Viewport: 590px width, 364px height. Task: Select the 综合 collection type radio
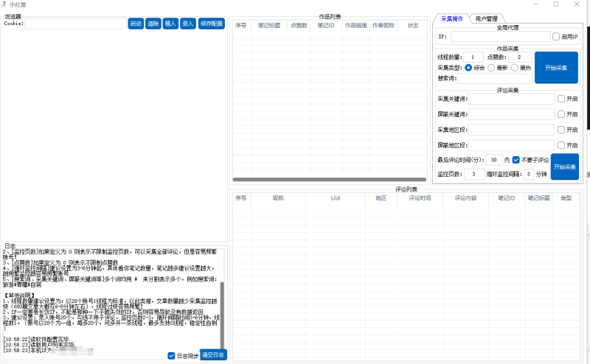[x=468, y=68]
